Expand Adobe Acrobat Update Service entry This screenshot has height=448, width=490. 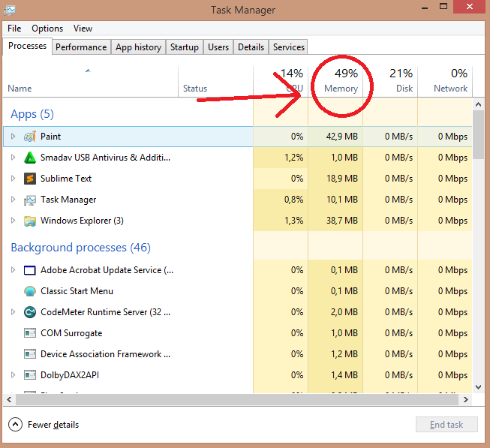pos(13,270)
